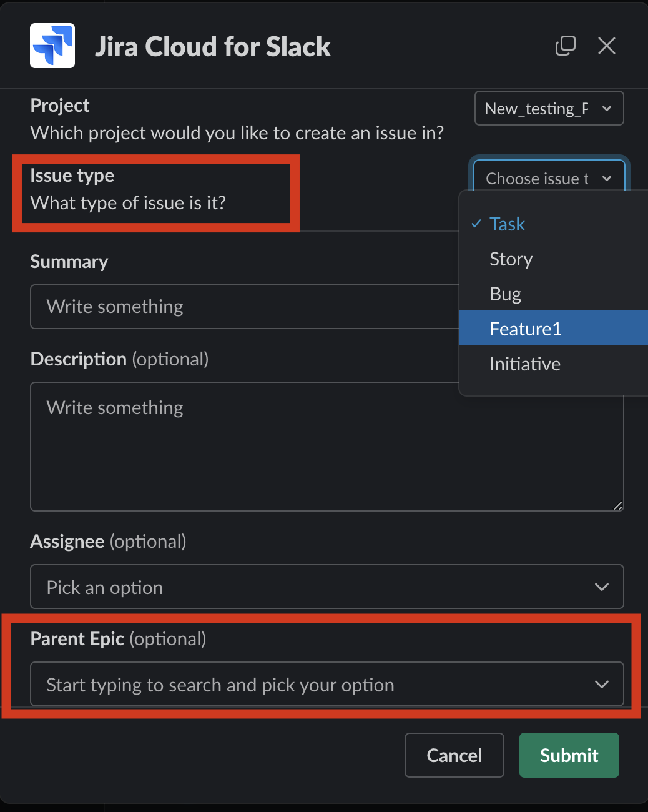Click the Cancel button

click(x=454, y=755)
